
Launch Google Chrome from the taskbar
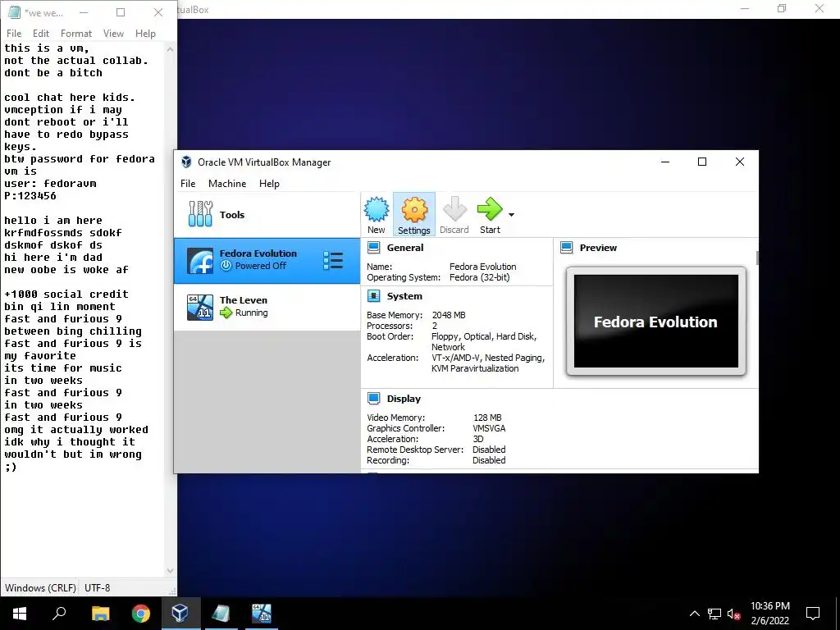(141, 614)
